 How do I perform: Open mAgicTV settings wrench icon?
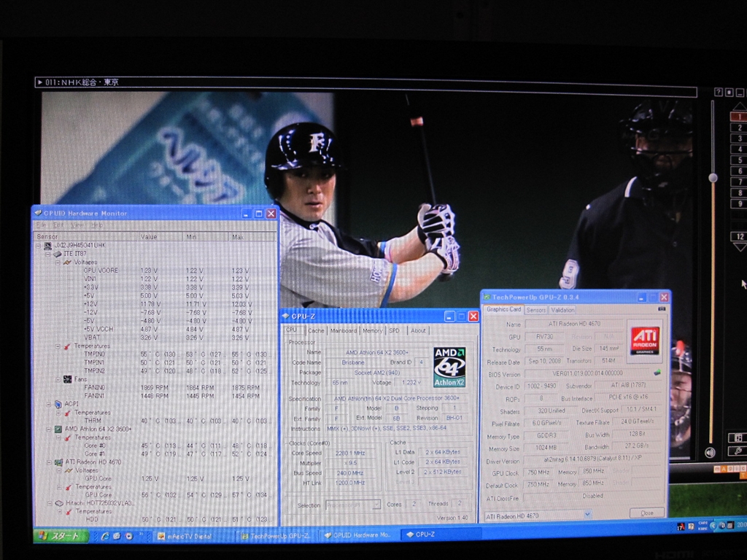[738, 451]
